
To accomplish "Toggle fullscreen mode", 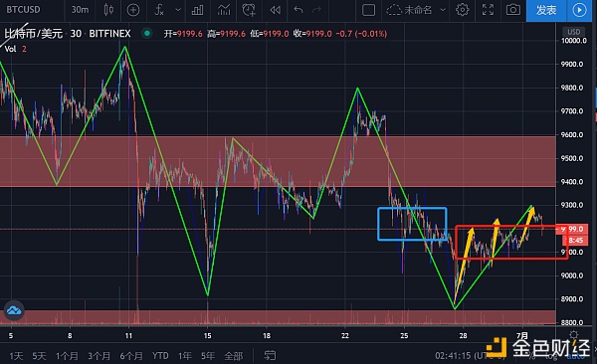I will coord(488,10).
